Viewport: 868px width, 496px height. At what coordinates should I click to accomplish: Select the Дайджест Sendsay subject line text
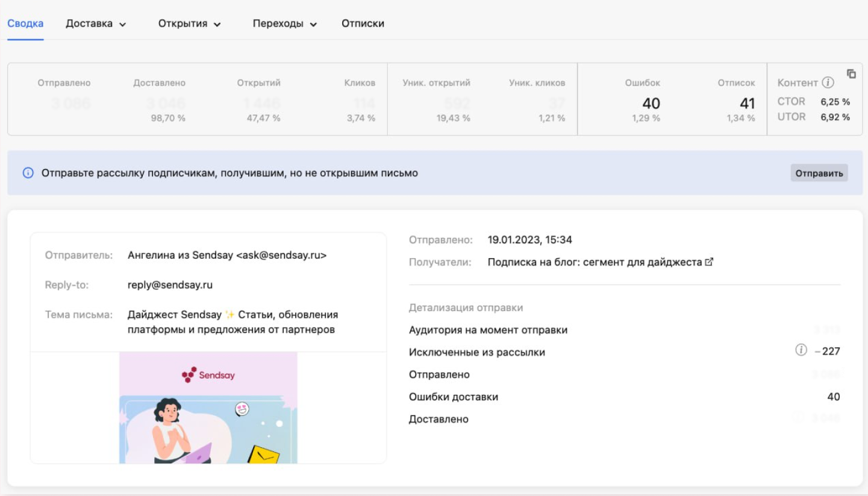[x=233, y=322]
